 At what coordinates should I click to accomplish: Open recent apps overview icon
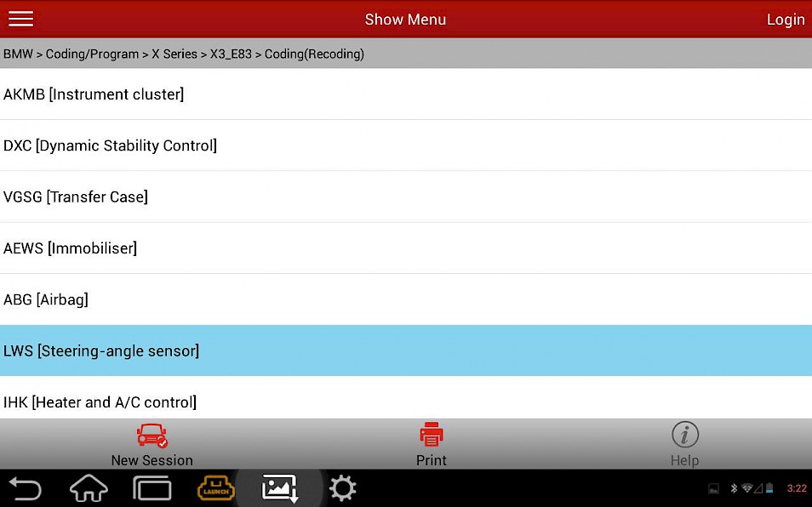(152, 487)
